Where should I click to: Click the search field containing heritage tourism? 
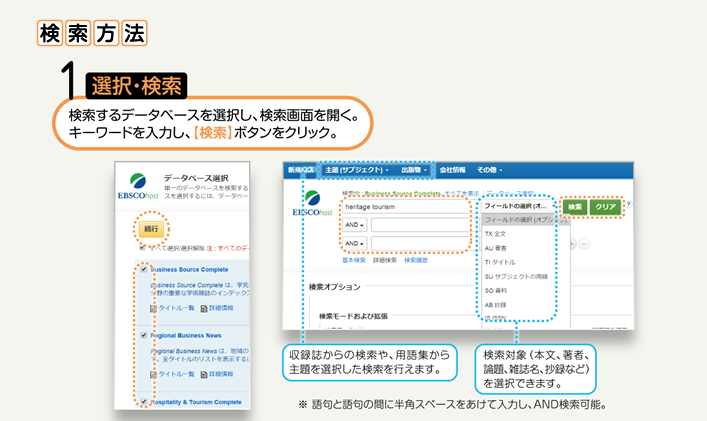(x=406, y=207)
